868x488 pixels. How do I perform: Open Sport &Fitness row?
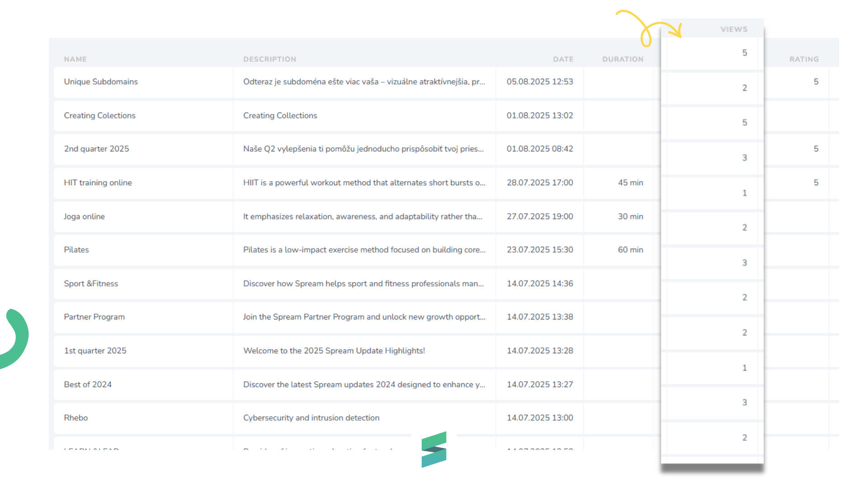[91, 284]
